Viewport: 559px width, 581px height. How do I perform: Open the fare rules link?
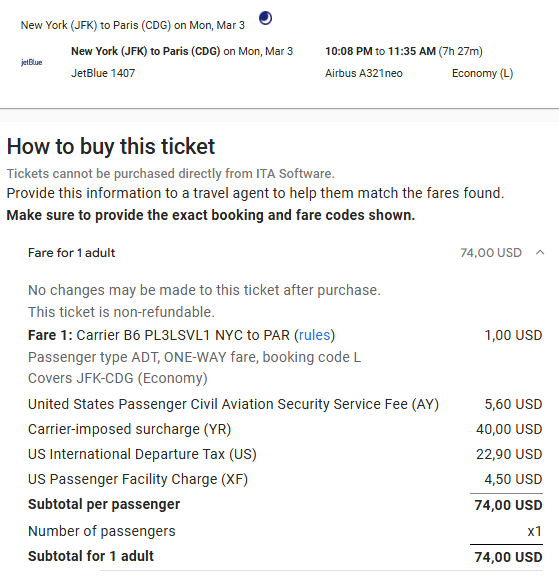click(x=315, y=335)
